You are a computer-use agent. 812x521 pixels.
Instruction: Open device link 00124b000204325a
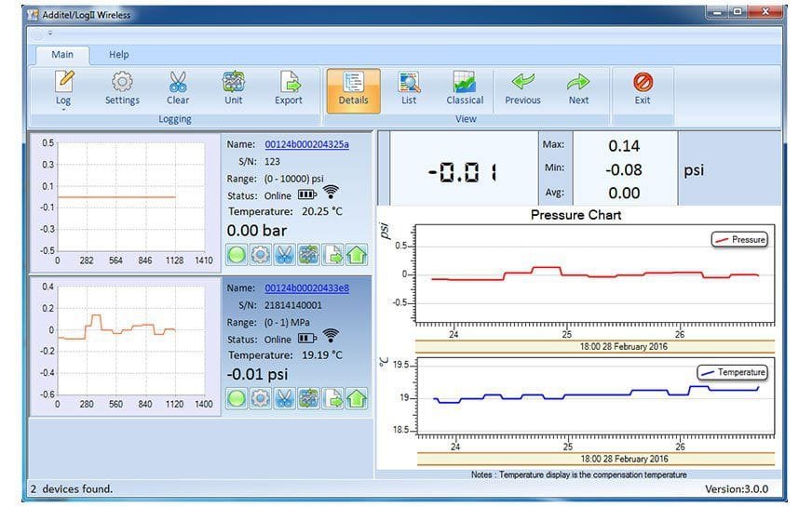tap(306, 144)
